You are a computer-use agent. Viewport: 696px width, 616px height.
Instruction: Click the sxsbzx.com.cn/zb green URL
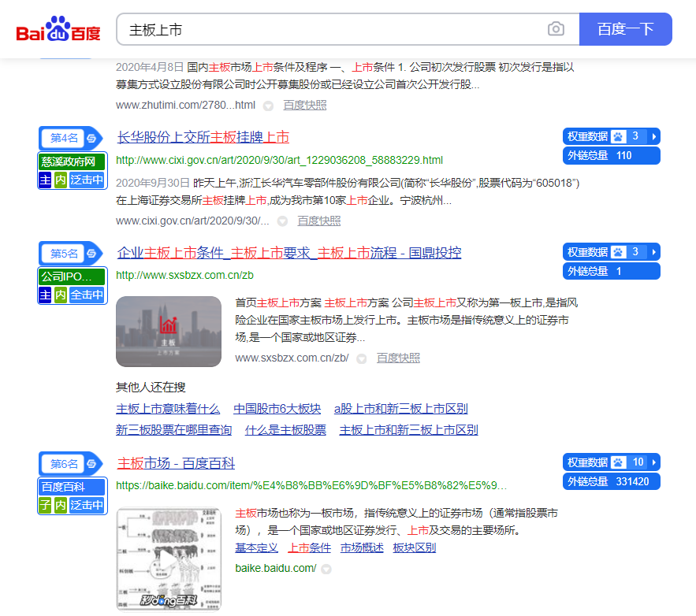(184, 276)
